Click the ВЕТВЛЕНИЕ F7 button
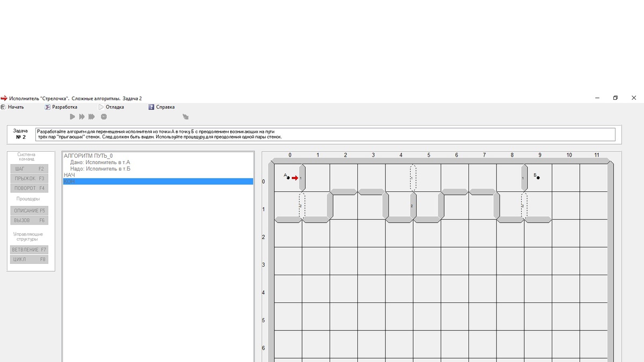644x362 pixels. [x=29, y=250]
